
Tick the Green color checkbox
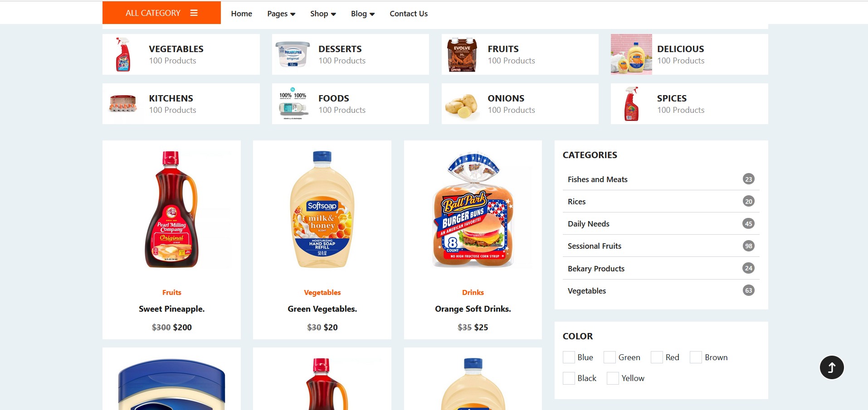610,357
